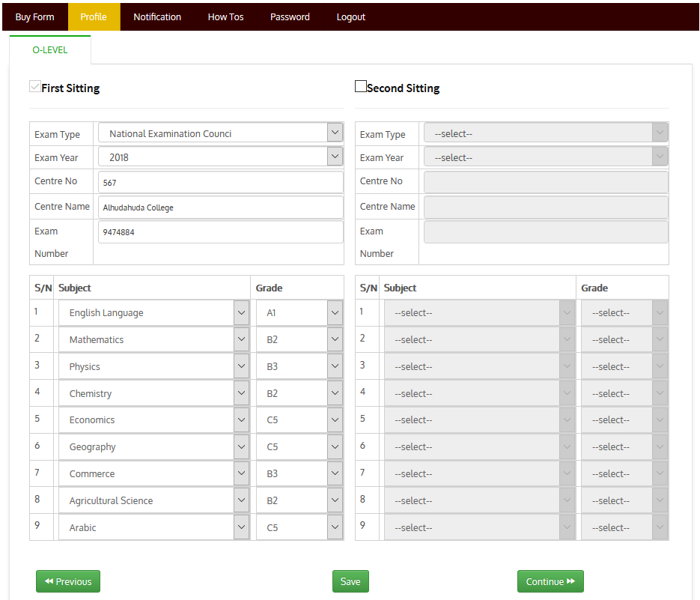Image resolution: width=700 pixels, height=600 pixels.
Task: Open grade dropdown for Commerce
Action: point(299,473)
